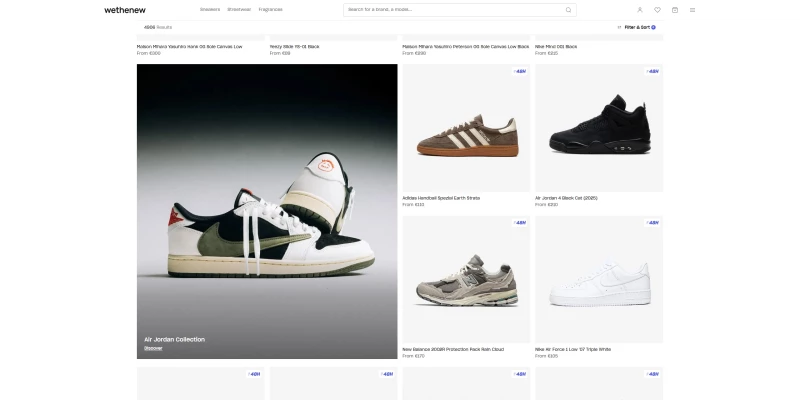Click the 48H badge on Nike Air Force 1
Viewport: 800px width, 400px height.
653,222
